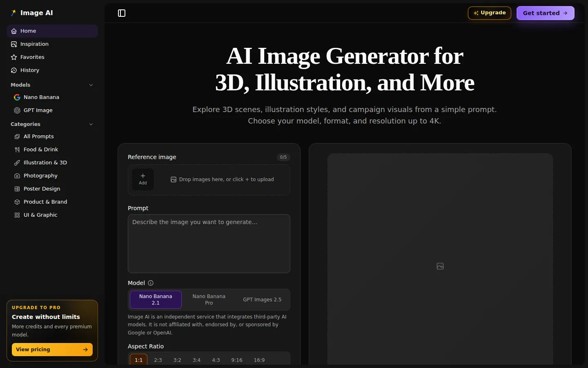Click the Product & Brand box icon

click(17, 202)
